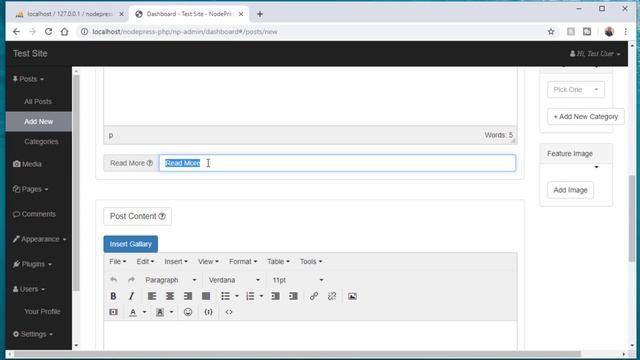The image size is (640, 360).
Task: Open the editor View menu
Action: (208, 261)
